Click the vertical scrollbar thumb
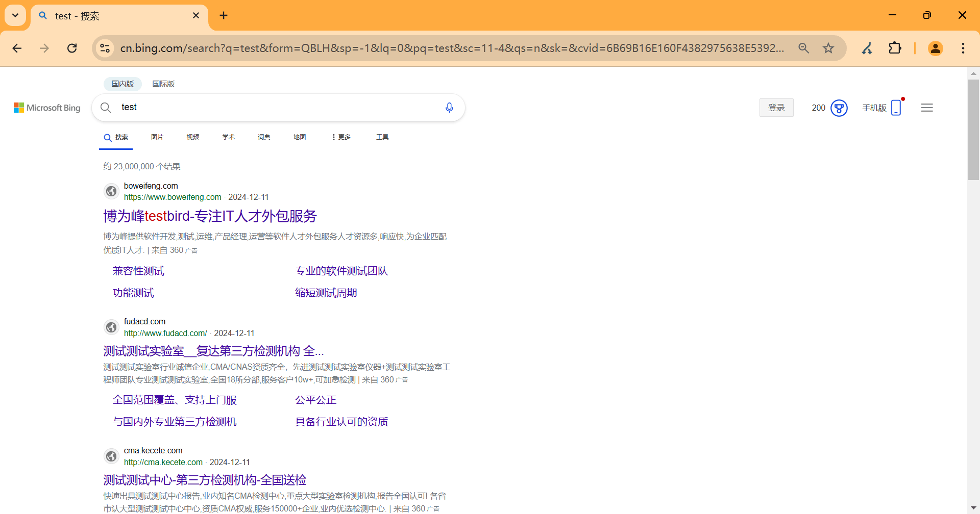Image resolution: width=980 pixels, height=514 pixels. 973,130
